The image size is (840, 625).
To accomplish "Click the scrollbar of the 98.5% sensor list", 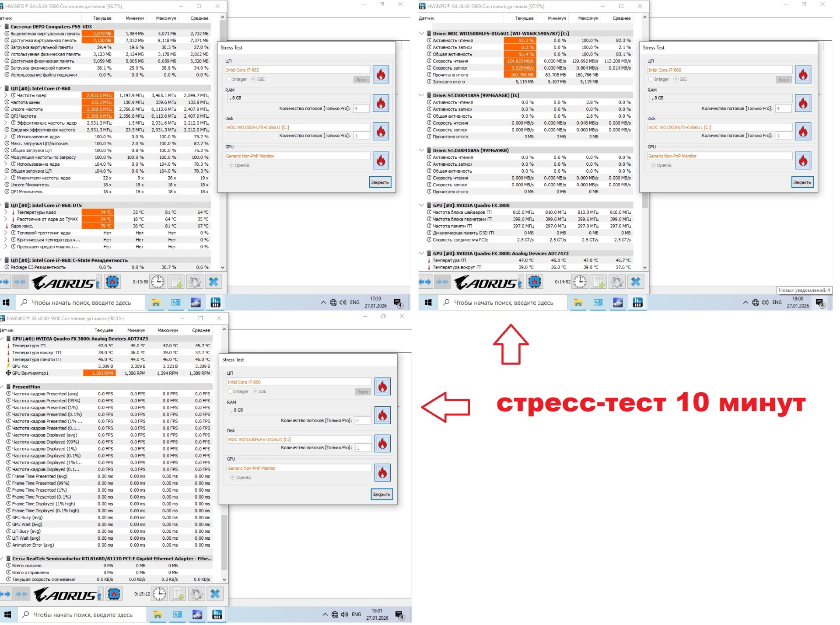I will point(224,542).
